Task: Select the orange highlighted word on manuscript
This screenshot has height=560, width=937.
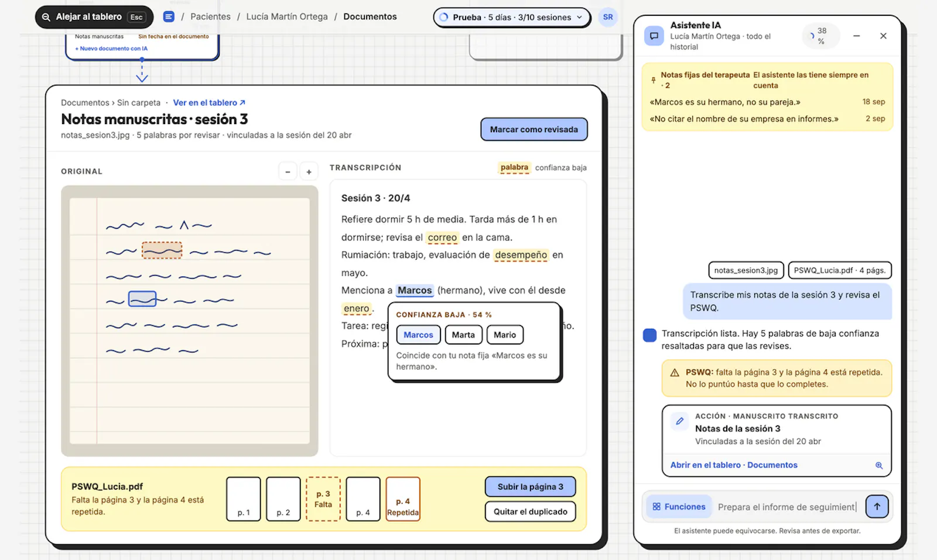Action: (162, 250)
